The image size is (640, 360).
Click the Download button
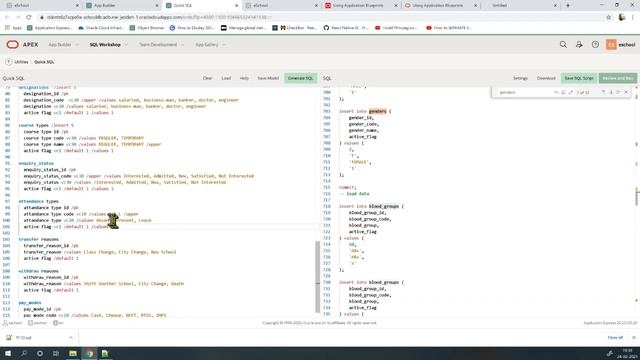point(546,78)
